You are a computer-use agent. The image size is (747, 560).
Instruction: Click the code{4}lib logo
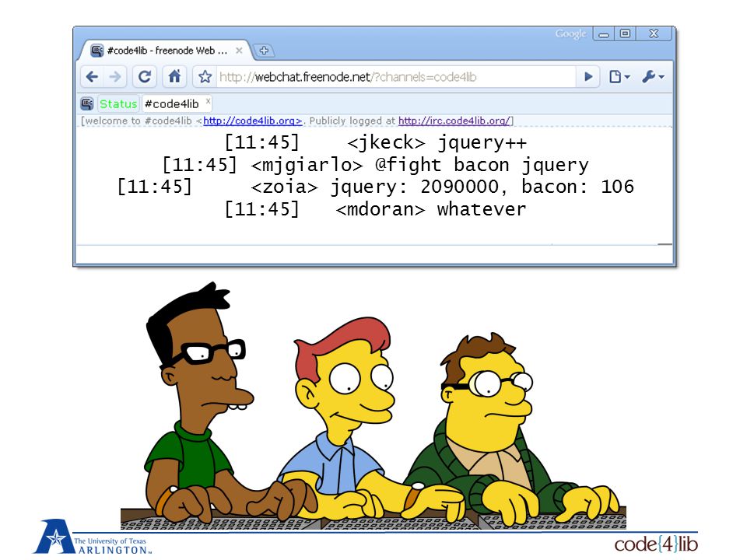(x=656, y=544)
